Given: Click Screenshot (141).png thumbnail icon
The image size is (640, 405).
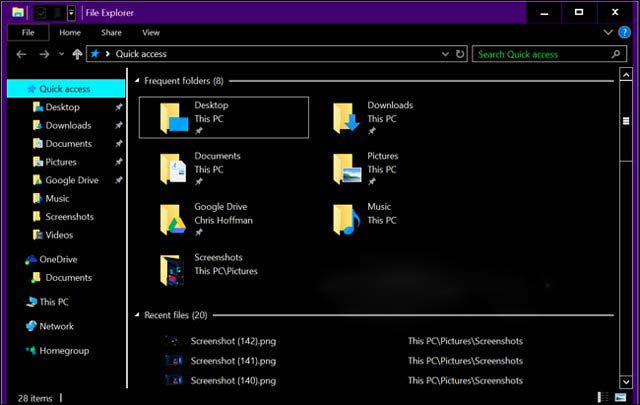Looking at the screenshot, I should (x=174, y=360).
